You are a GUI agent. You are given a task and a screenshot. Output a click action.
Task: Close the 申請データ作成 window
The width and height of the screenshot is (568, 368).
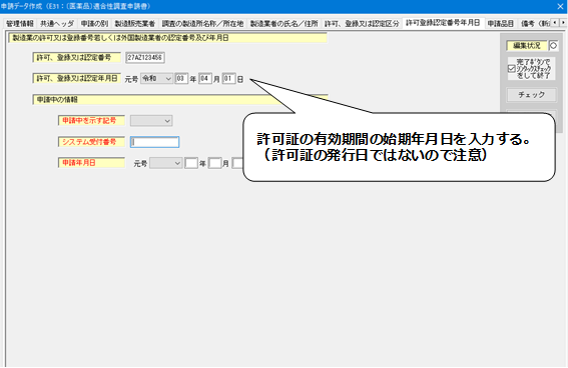tap(560, 7)
